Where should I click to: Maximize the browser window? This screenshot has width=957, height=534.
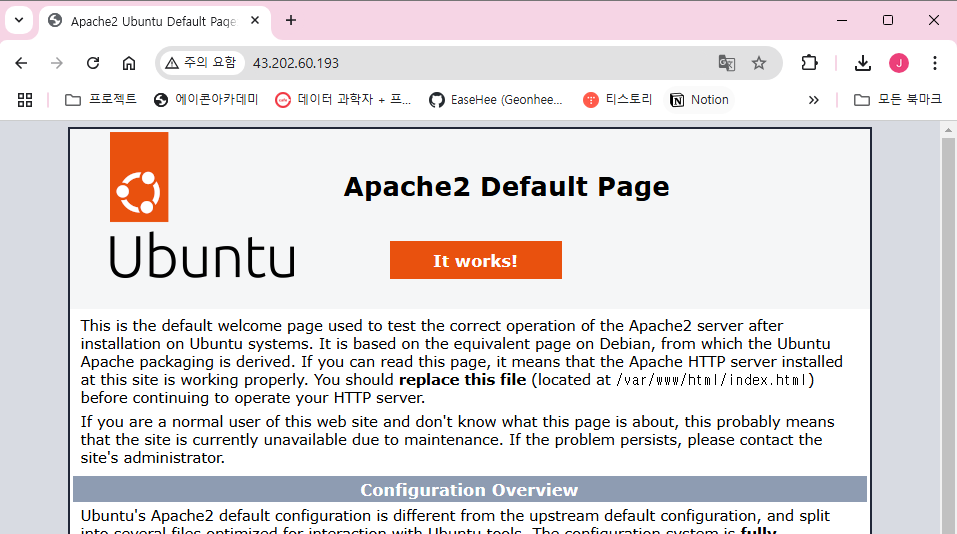click(888, 20)
